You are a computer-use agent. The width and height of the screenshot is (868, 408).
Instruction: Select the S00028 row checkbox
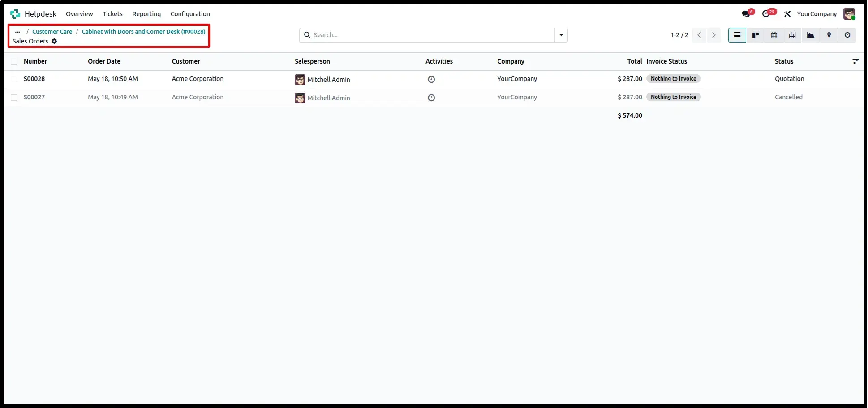14,79
